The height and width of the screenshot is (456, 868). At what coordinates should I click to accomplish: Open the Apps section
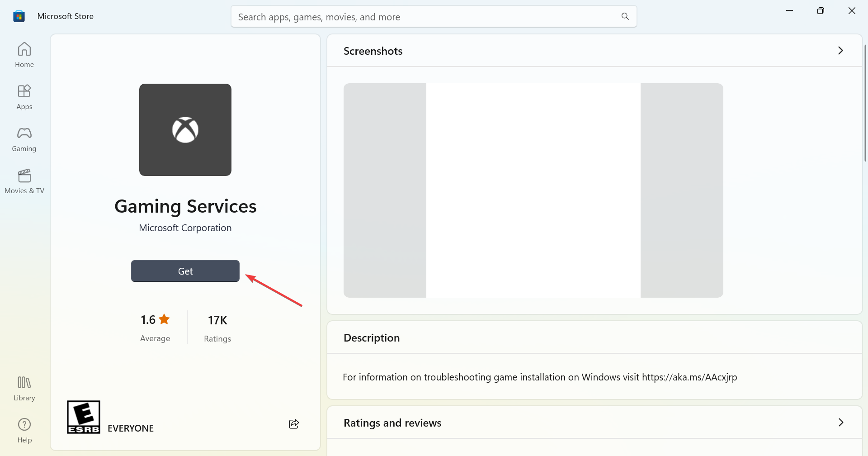pos(24,96)
